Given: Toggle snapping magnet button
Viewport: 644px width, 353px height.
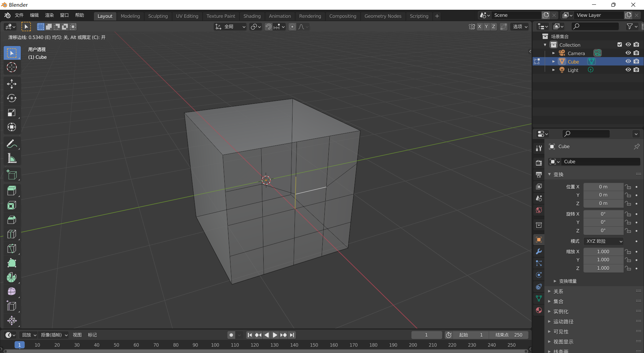Looking at the screenshot, I should pos(268,27).
